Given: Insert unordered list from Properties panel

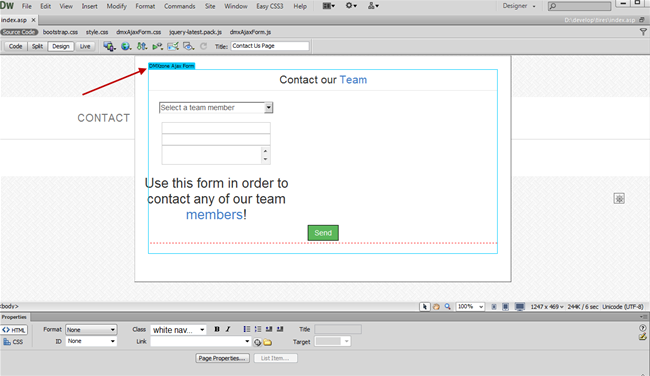Looking at the screenshot, I should 247,329.
